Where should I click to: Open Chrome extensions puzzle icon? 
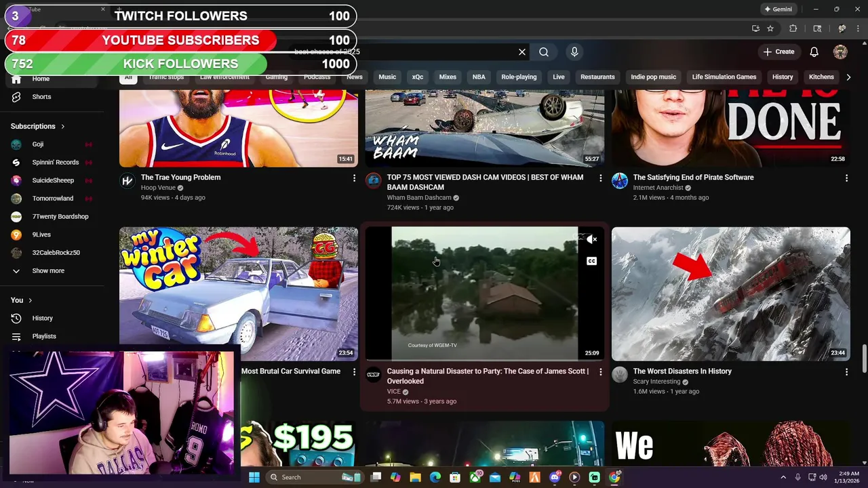tap(793, 28)
